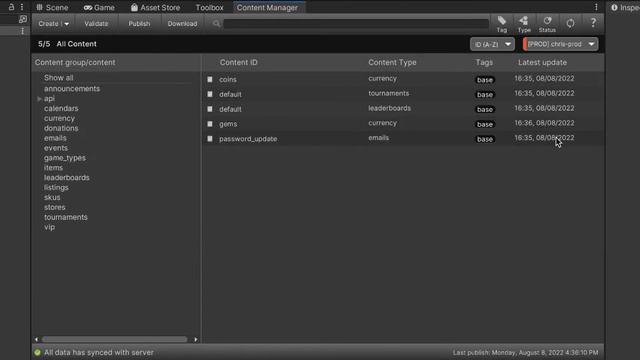Screen dimensions: 640x360
Task: Filter content by Type icon
Action: coord(524,24)
